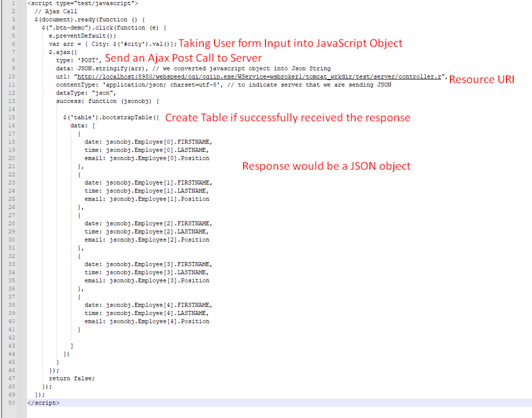Viewport: 532px width, 418px height.
Task: Click the contentType 'application/json' code line
Action: 156,85
